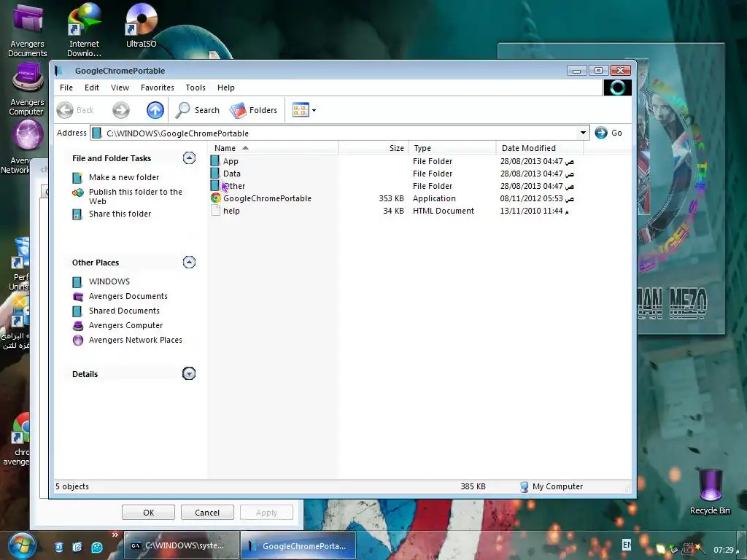This screenshot has height=560, width=747.
Task: Select the Other folder icon
Action: coord(215,186)
